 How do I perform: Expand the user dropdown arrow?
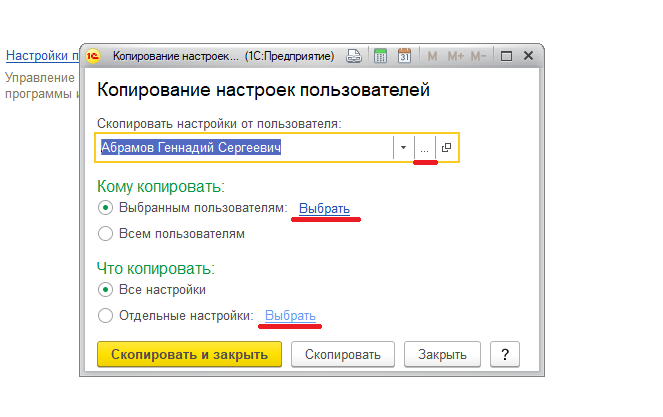(x=403, y=148)
